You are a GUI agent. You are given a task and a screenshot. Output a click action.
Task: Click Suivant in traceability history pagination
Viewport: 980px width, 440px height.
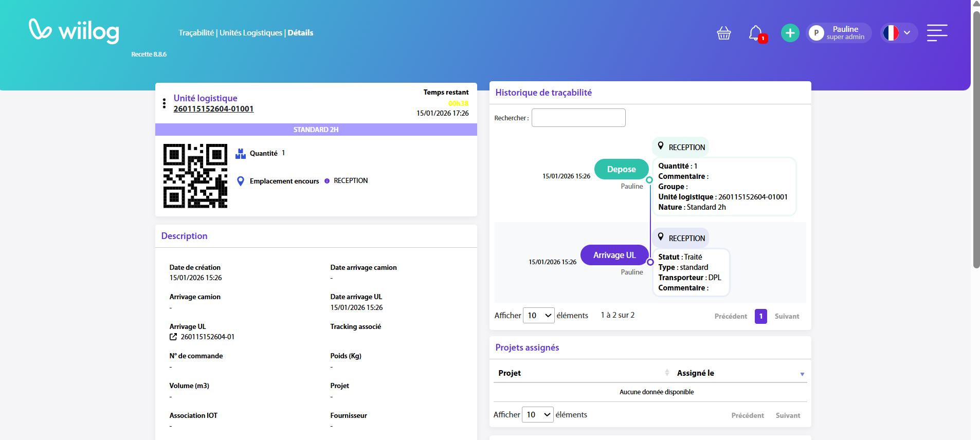[x=787, y=317]
